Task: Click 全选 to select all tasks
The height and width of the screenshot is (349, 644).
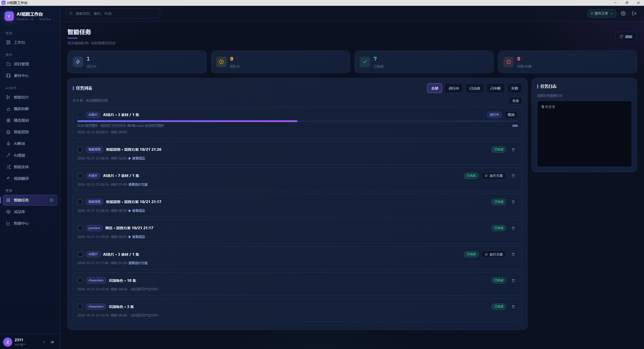Action: pyautogui.click(x=515, y=101)
